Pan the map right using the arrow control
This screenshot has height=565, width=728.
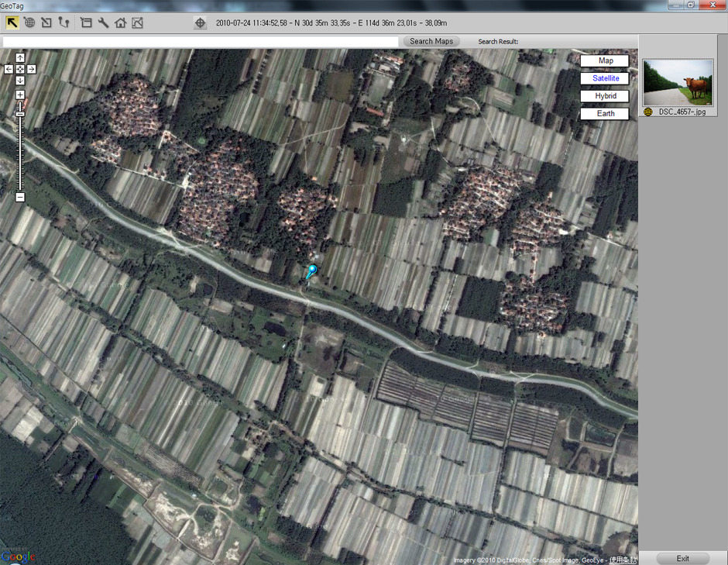click(31, 69)
